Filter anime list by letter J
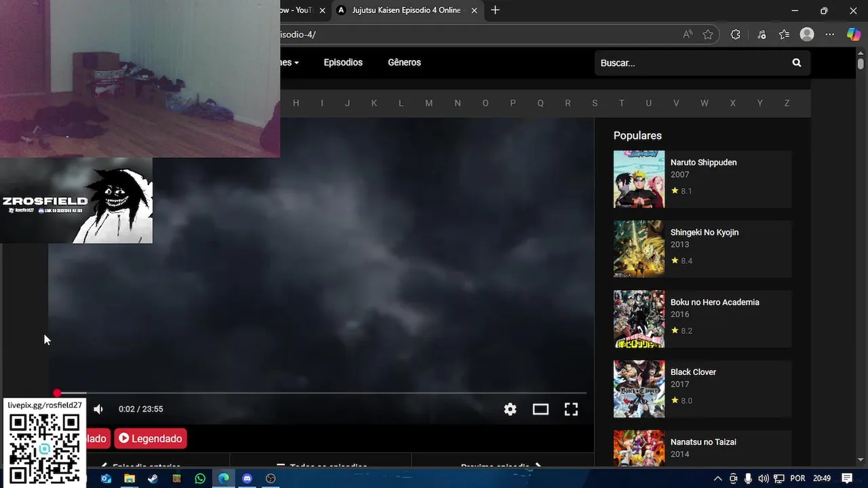Image resolution: width=868 pixels, height=488 pixels. [347, 103]
